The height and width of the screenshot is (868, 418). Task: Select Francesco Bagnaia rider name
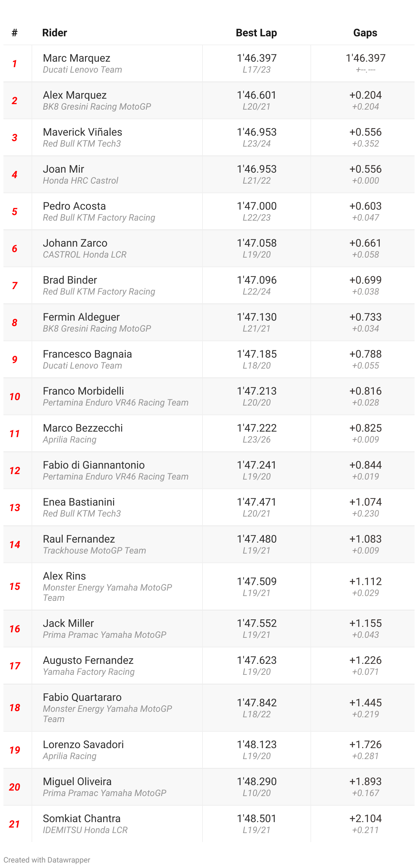(87, 354)
